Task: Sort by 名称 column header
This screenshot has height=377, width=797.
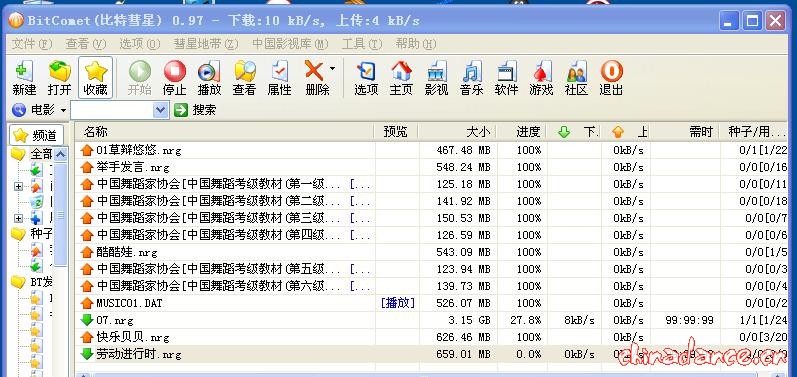Action: [225, 132]
